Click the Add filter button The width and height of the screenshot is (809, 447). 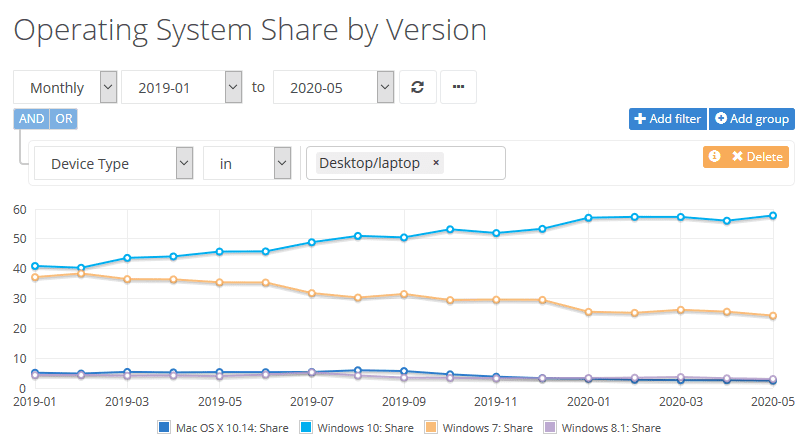(667, 119)
